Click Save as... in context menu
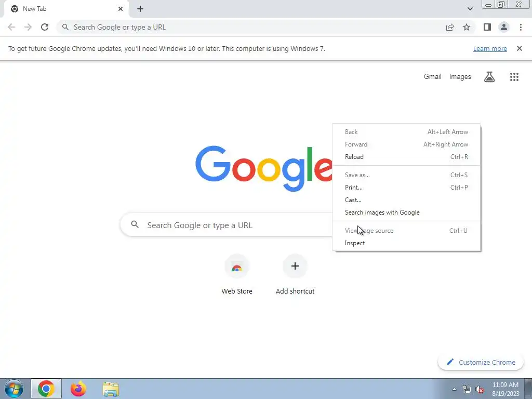 (x=406, y=175)
